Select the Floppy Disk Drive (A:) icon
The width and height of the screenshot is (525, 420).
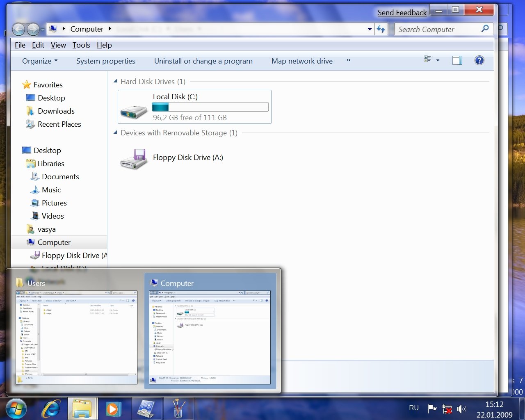134,159
